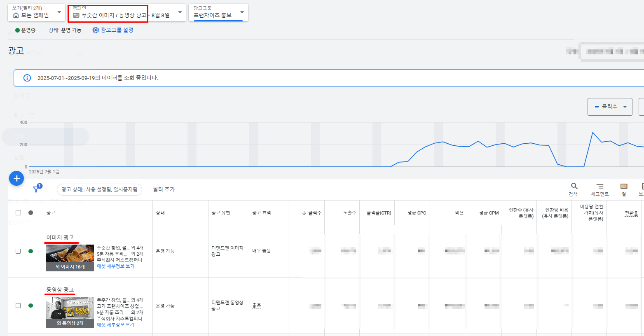Click the 평균 CPM column header
644x336 pixels.
click(489, 213)
